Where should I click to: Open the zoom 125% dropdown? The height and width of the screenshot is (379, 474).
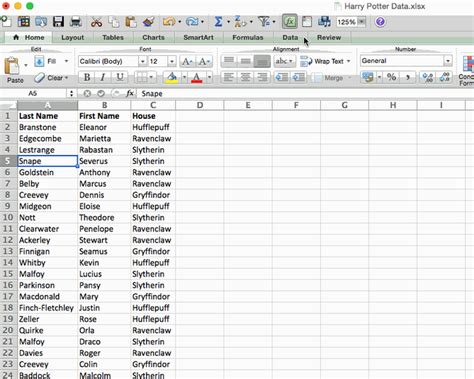click(x=361, y=22)
